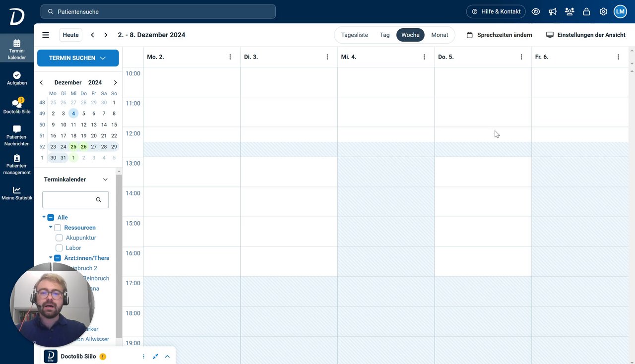This screenshot has width=635, height=364.
Task: Toggle the Ressourcen checkbox
Action: click(58, 228)
